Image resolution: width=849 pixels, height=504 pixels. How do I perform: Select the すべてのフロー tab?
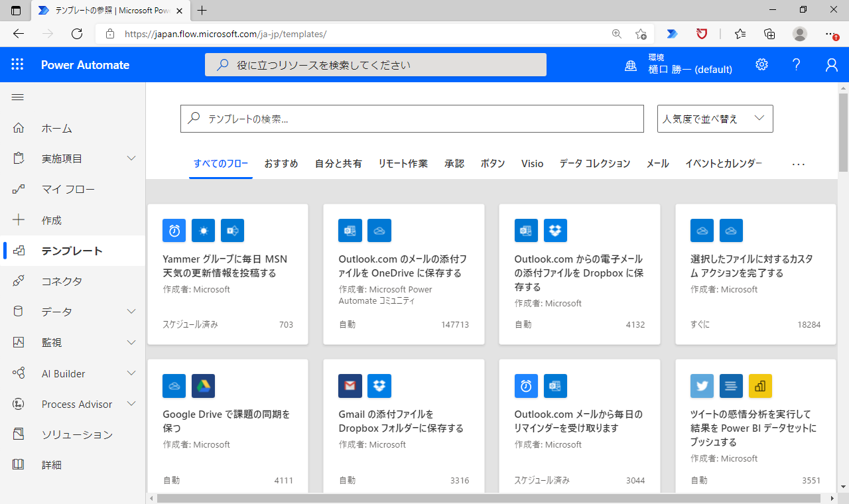click(x=221, y=164)
